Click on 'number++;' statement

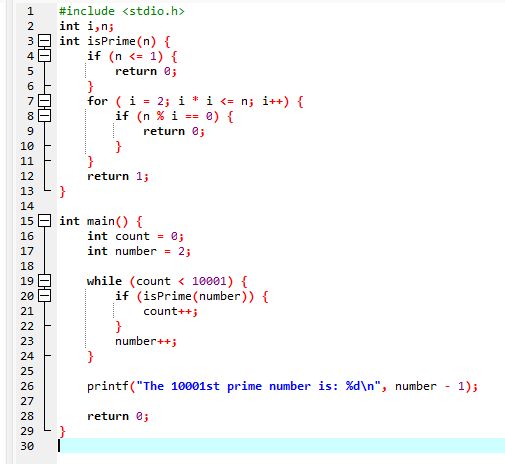146,341
